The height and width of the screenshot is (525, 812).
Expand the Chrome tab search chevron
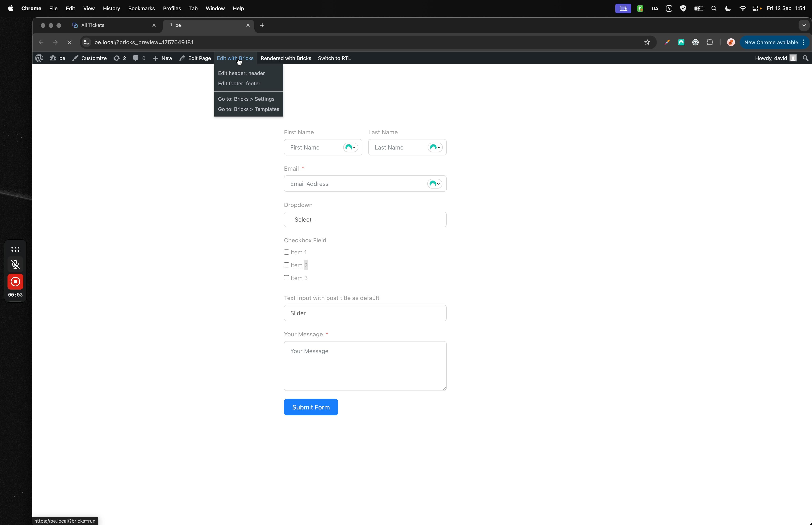[x=804, y=25]
